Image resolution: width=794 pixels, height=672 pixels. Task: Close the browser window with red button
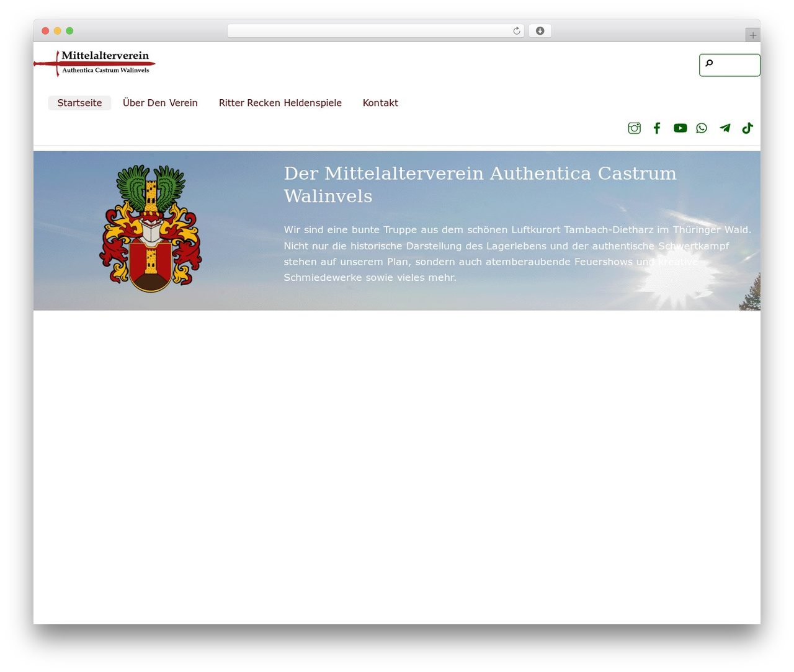pos(45,31)
